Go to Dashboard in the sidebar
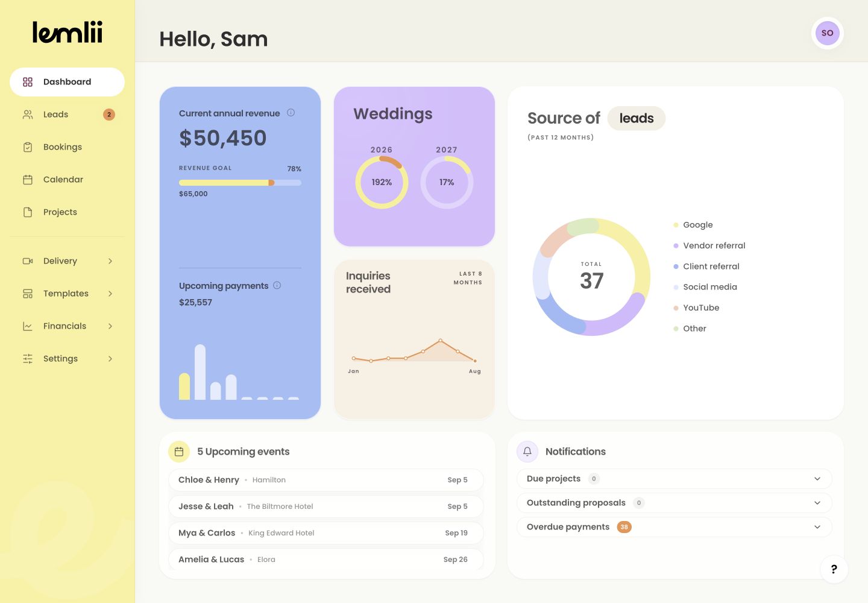868x603 pixels. (x=67, y=82)
